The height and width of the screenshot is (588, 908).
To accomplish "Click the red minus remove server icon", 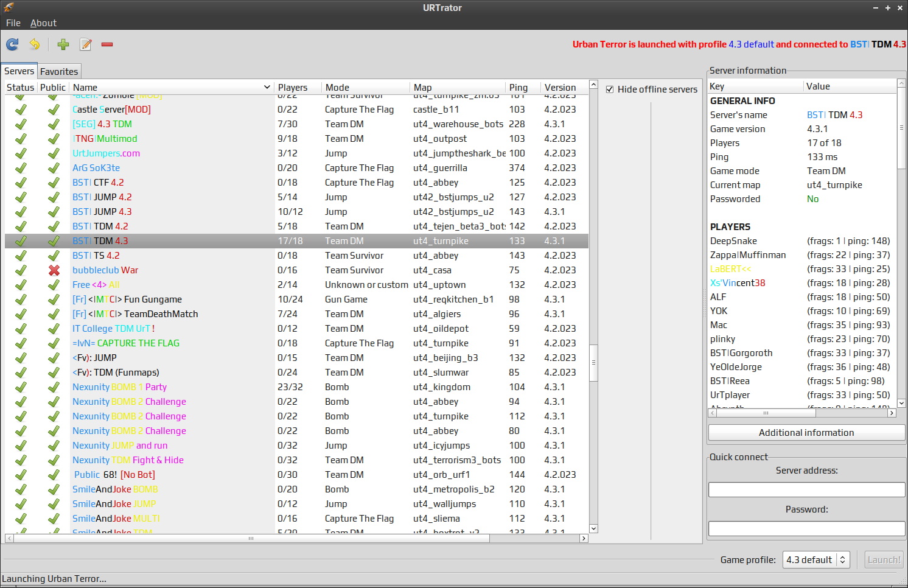I will tap(107, 44).
